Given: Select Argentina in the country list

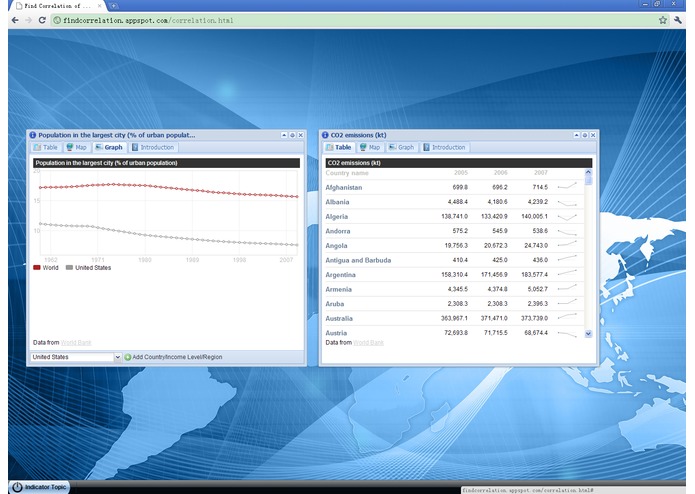Looking at the screenshot, I should (340, 275).
